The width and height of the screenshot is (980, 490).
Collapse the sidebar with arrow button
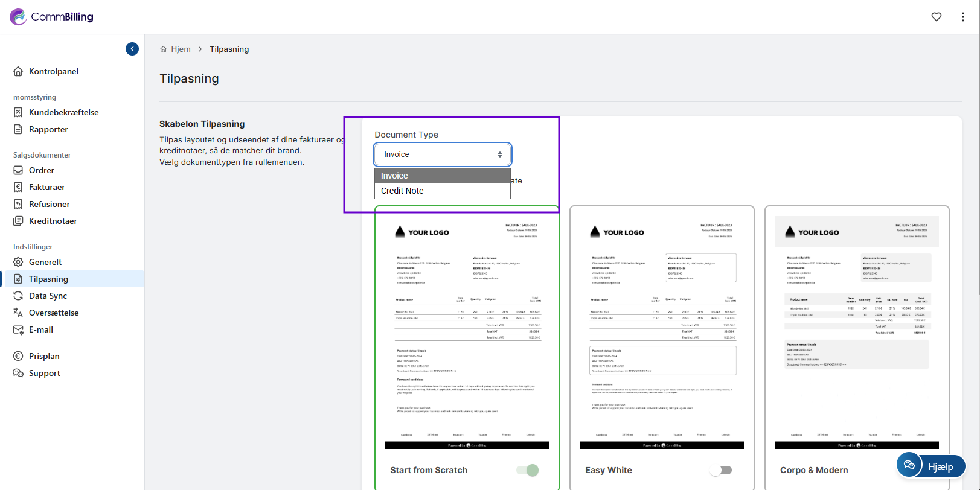click(132, 49)
